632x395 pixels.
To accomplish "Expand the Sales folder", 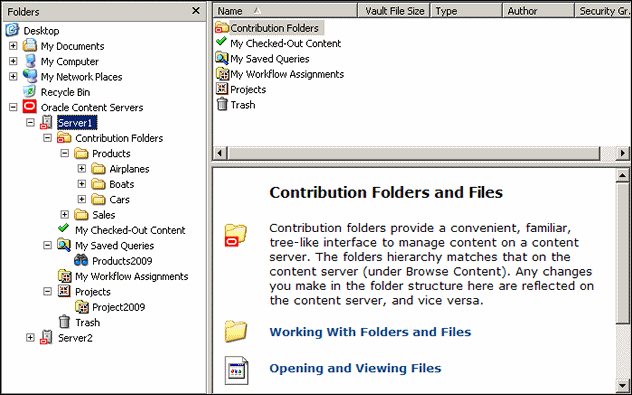I will pyautogui.click(x=64, y=214).
